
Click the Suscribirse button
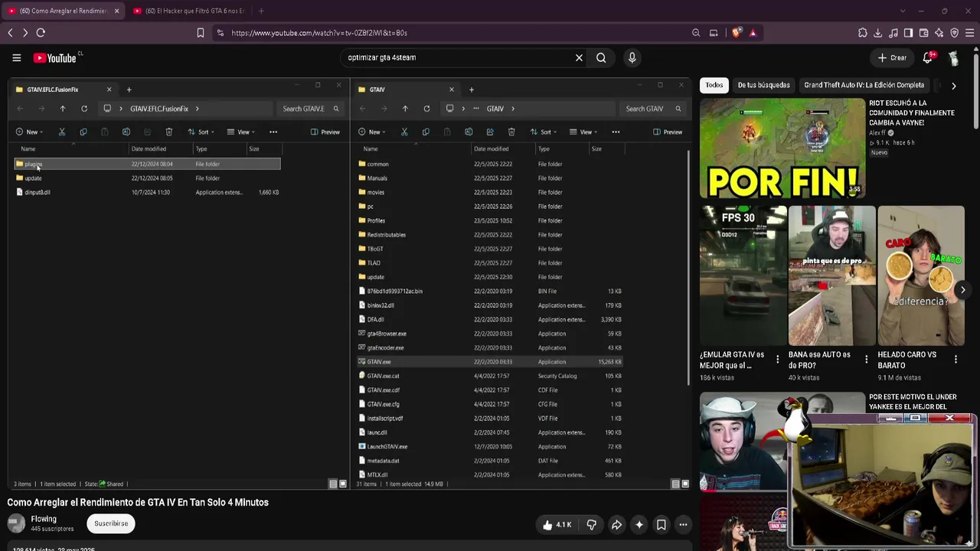[x=111, y=523]
